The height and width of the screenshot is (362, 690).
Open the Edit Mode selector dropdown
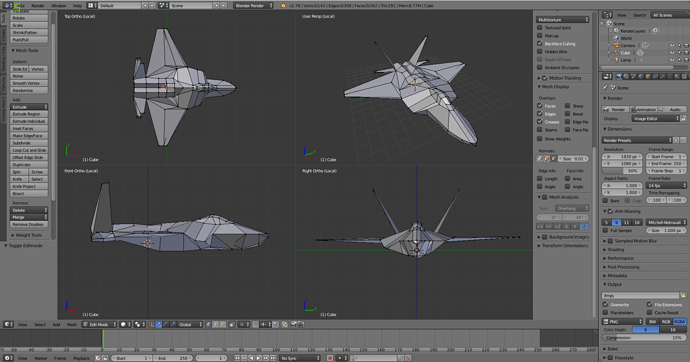click(99, 325)
